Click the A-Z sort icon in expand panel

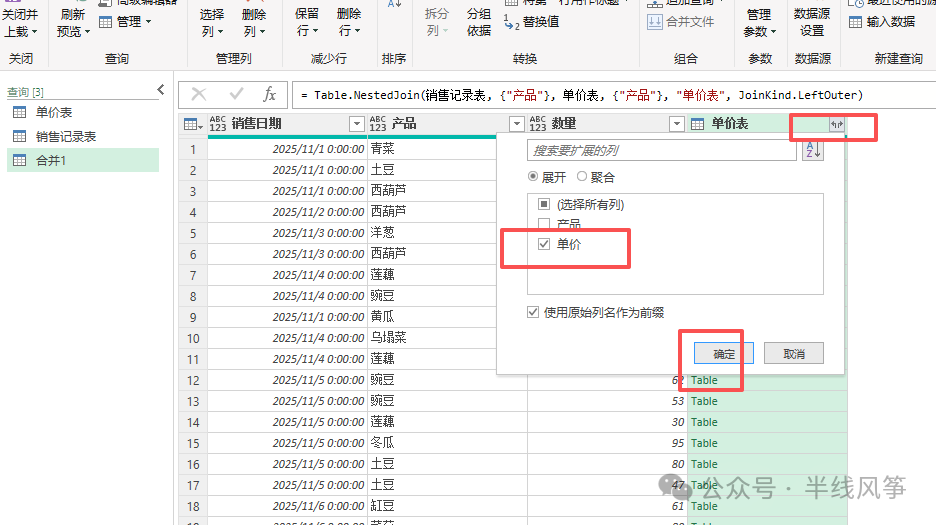click(x=813, y=151)
